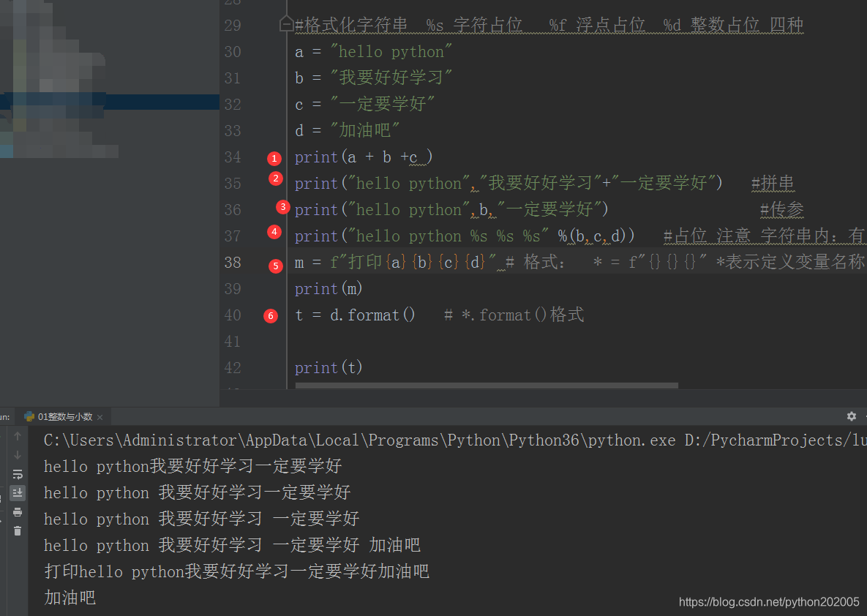This screenshot has height=616, width=867.
Task: Click line number 40 in the gutter
Action: pos(233,315)
